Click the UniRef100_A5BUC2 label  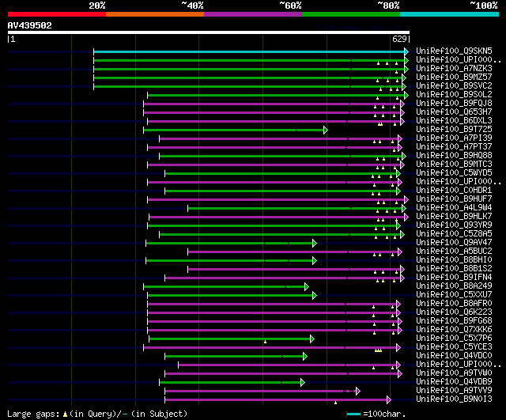click(x=454, y=252)
